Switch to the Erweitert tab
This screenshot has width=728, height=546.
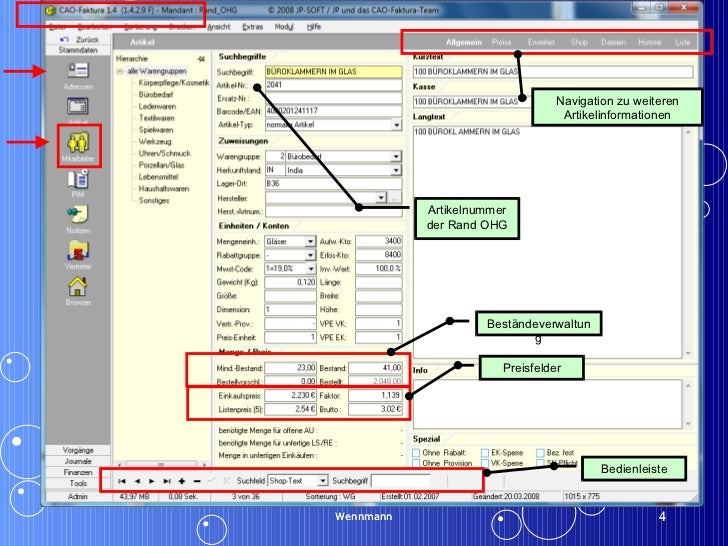[541, 42]
